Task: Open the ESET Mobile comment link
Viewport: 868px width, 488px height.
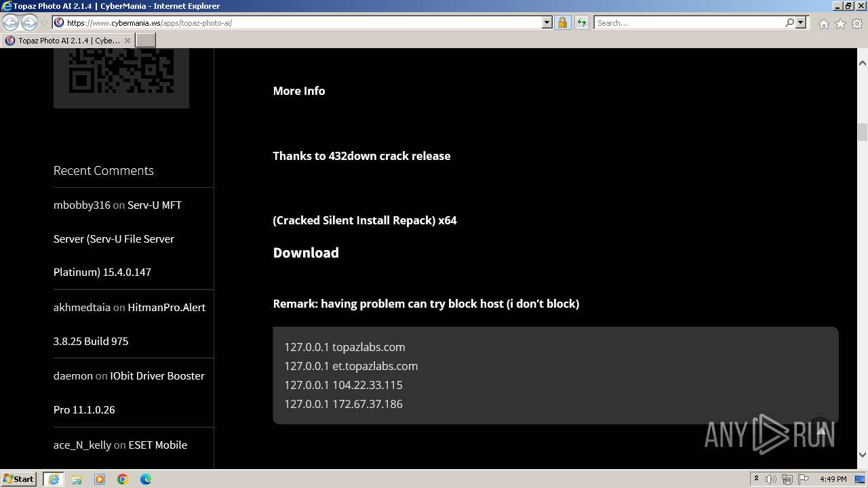Action: [157, 445]
